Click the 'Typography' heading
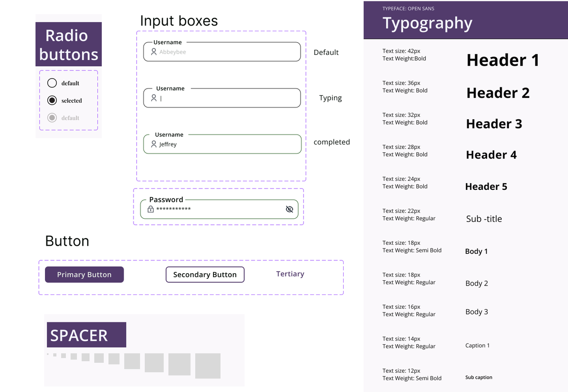Viewport: 568px width, 392px height. tap(427, 23)
